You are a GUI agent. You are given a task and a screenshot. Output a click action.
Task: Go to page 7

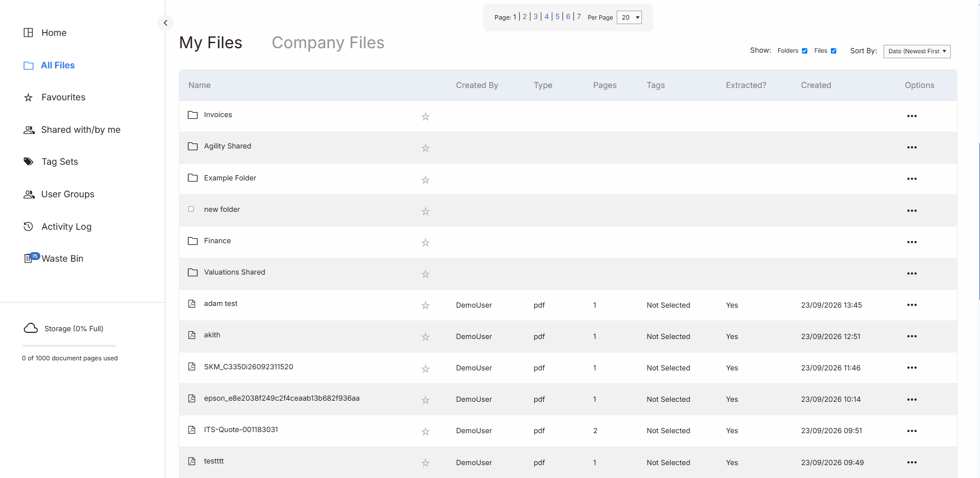pyautogui.click(x=579, y=17)
